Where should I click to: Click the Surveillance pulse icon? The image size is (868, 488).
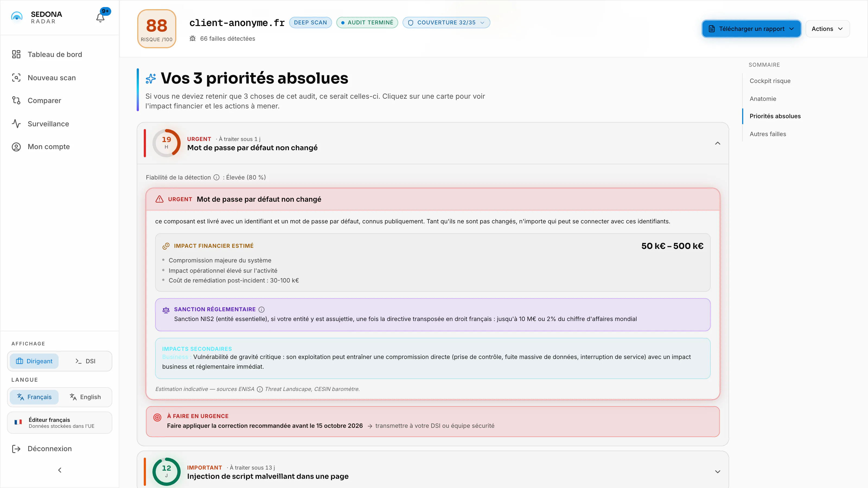(16, 124)
